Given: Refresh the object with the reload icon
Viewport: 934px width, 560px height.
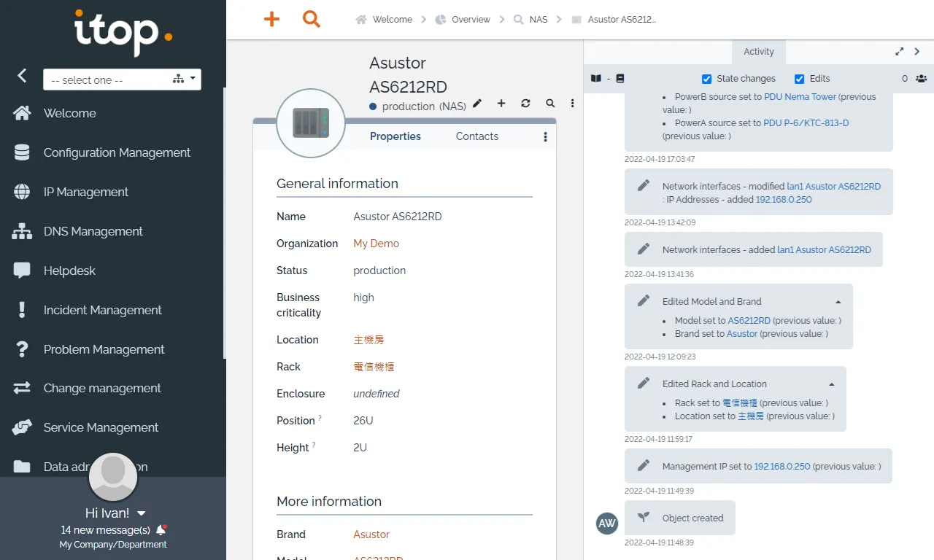Looking at the screenshot, I should point(525,104).
